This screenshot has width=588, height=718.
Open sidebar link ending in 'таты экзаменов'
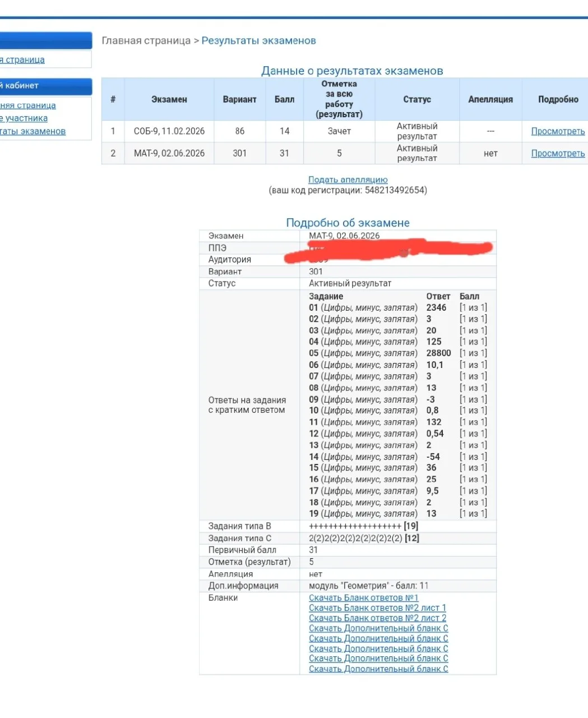[33, 131]
